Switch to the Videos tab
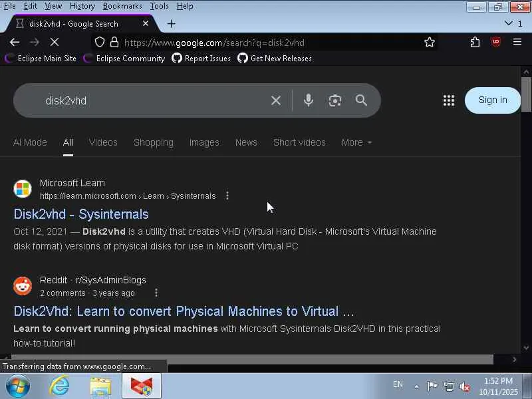The image size is (532, 399). point(103,142)
